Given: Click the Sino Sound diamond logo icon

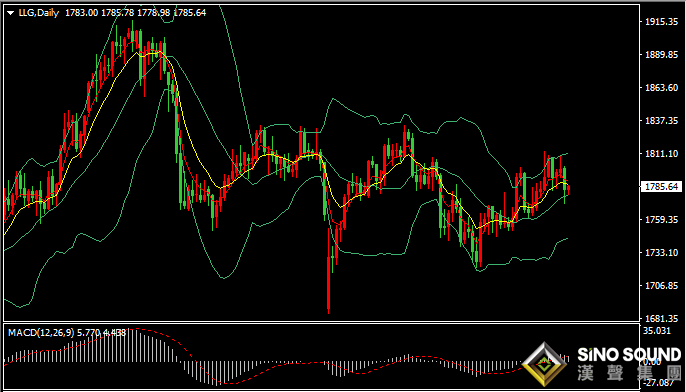Looking at the screenshot, I should [544, 365].
